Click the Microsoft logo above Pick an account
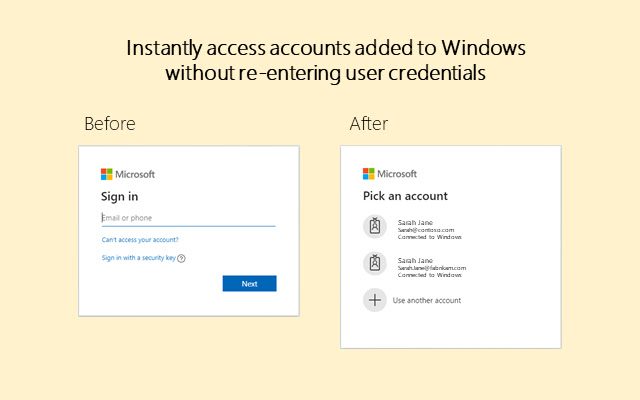Viewport: 640px width, 400px height. (369, 173)
